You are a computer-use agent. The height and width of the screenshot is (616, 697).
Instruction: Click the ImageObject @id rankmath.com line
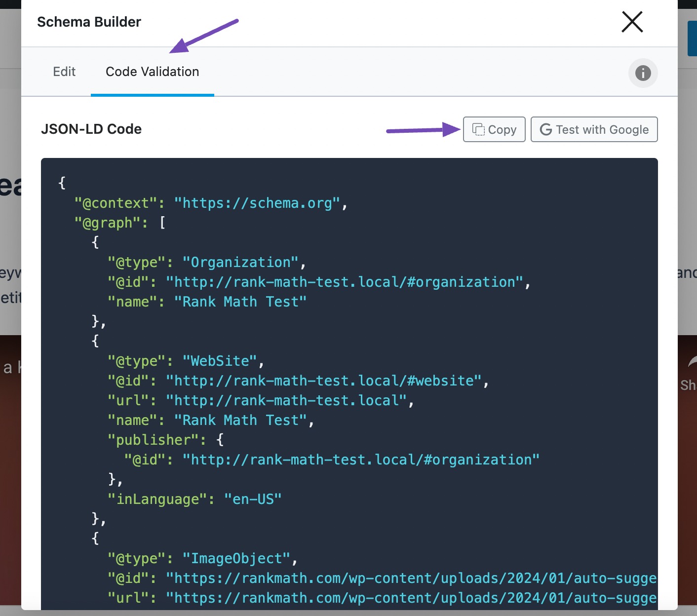(382, 578)
